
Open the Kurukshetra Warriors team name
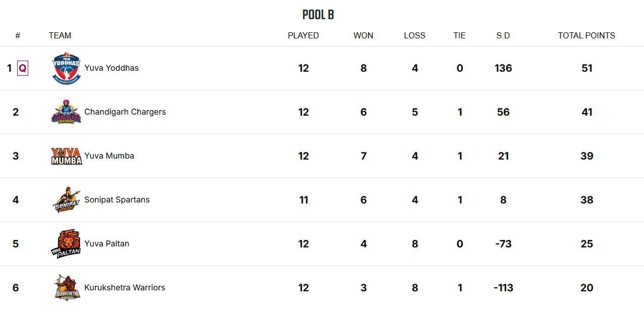point(125,288)
